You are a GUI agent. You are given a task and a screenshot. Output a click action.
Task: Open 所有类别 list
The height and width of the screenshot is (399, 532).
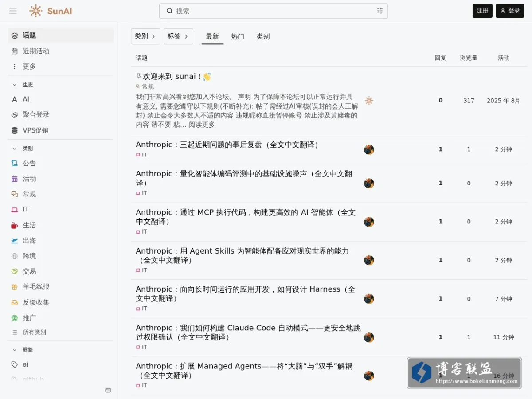61,332
